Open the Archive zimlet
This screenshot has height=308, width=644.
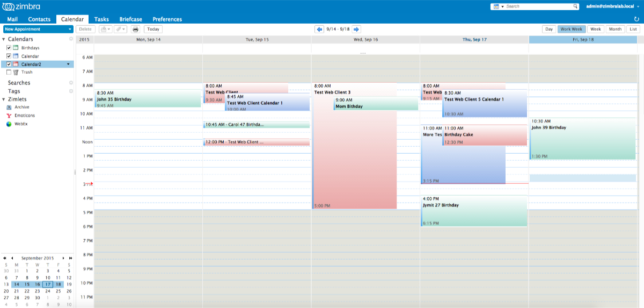coord(22,107)
